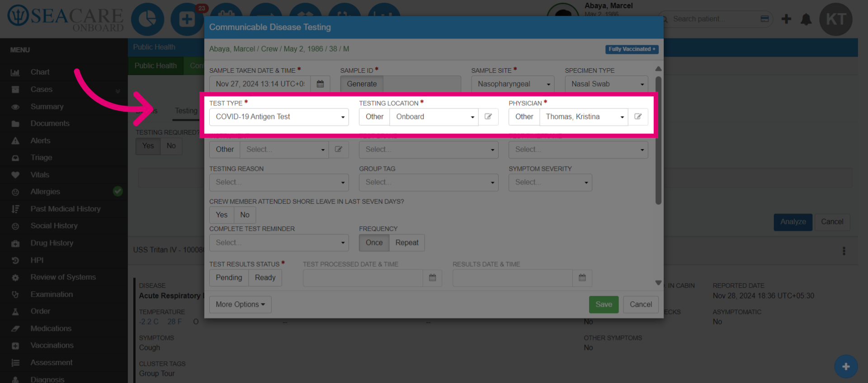Open the notifications bell

coord(806,19)
